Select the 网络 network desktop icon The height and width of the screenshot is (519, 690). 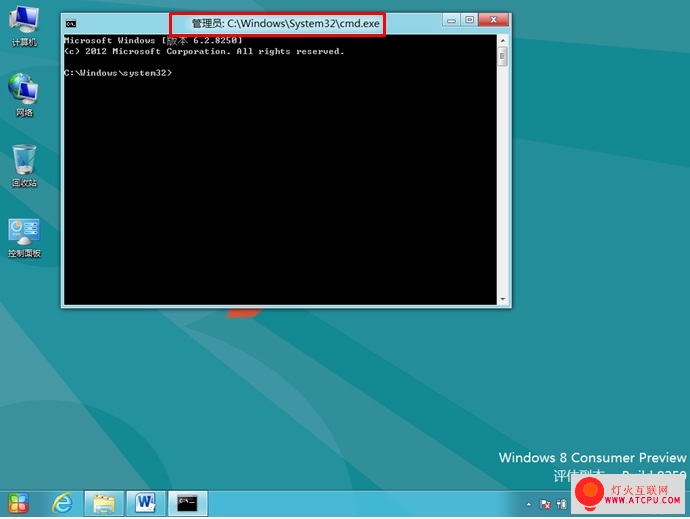pos(24,96)
